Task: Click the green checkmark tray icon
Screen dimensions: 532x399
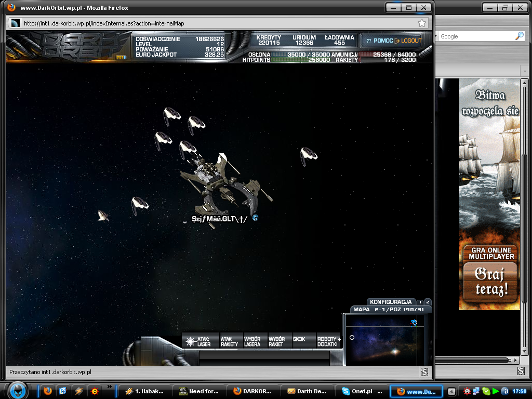Action: click(x=486, y=391)
